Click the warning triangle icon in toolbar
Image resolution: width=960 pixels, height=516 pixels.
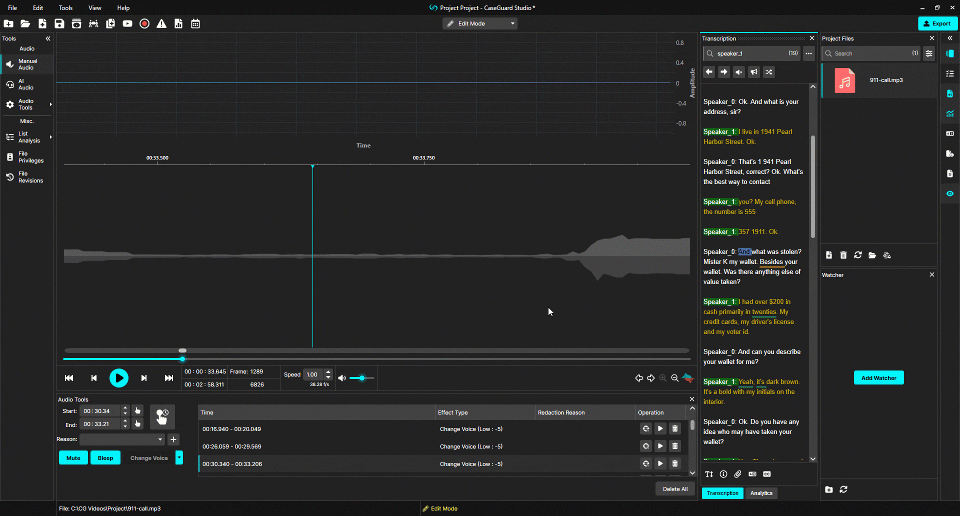pos(161,23)
